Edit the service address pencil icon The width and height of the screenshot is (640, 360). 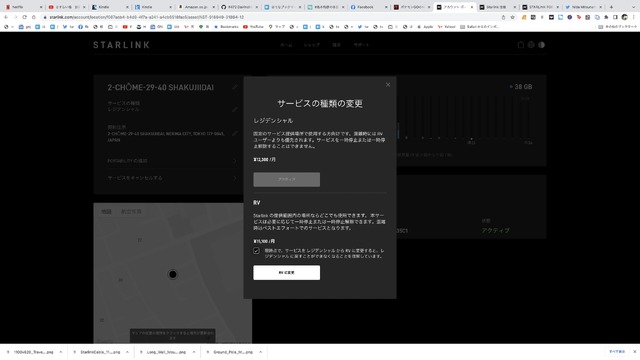[x=235, y=133]
